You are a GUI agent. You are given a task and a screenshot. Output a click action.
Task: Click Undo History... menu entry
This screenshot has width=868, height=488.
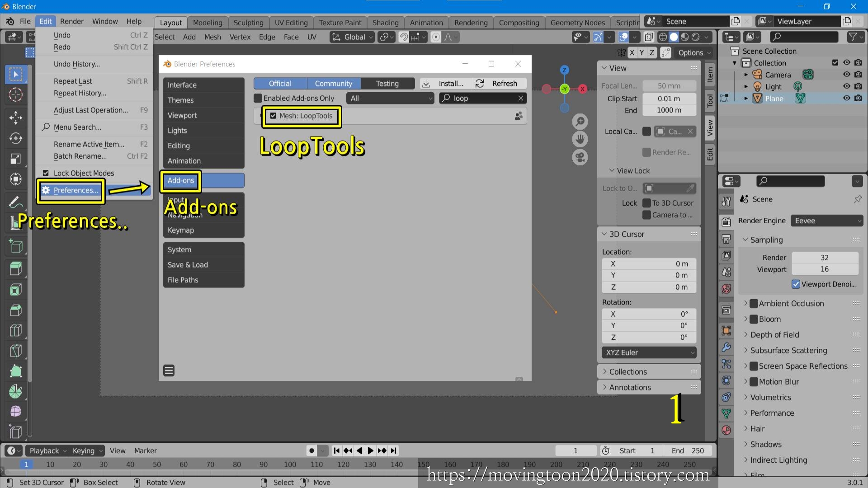(76, 64)
